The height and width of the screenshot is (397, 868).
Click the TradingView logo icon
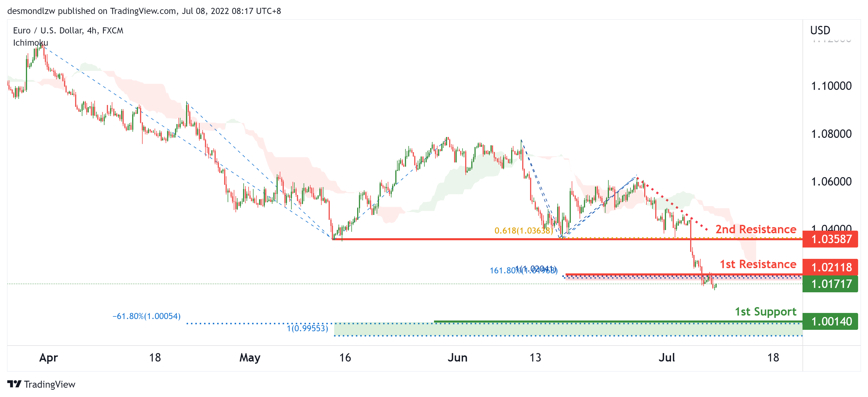14,384
